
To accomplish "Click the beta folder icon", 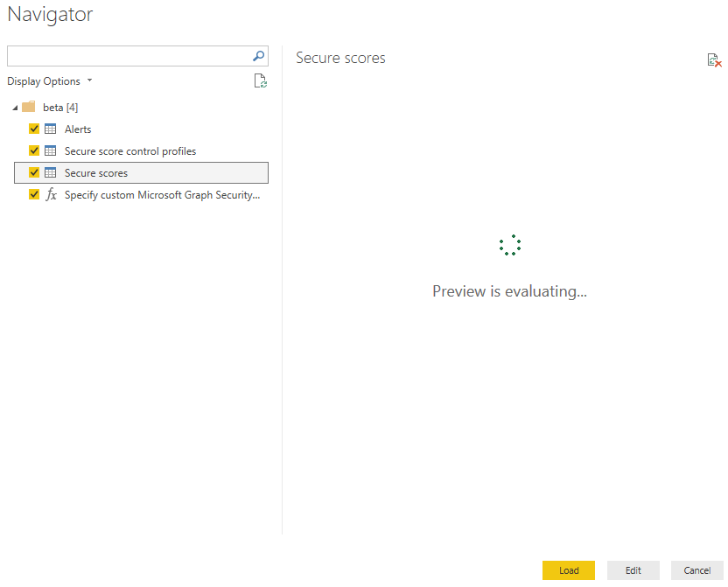I will pos(29,107).
